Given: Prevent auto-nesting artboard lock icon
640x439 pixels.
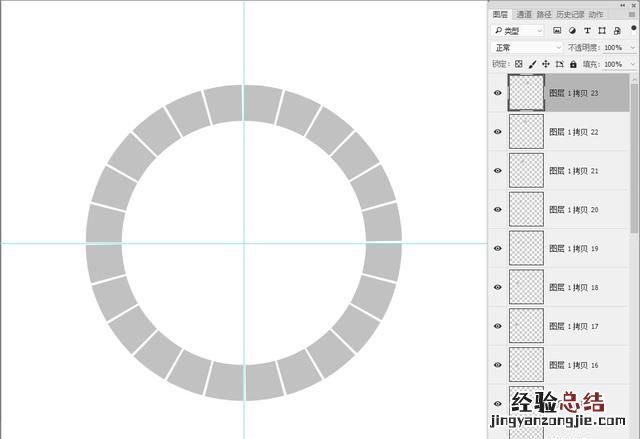Looking at the screenshot, I should coord(560,64).
